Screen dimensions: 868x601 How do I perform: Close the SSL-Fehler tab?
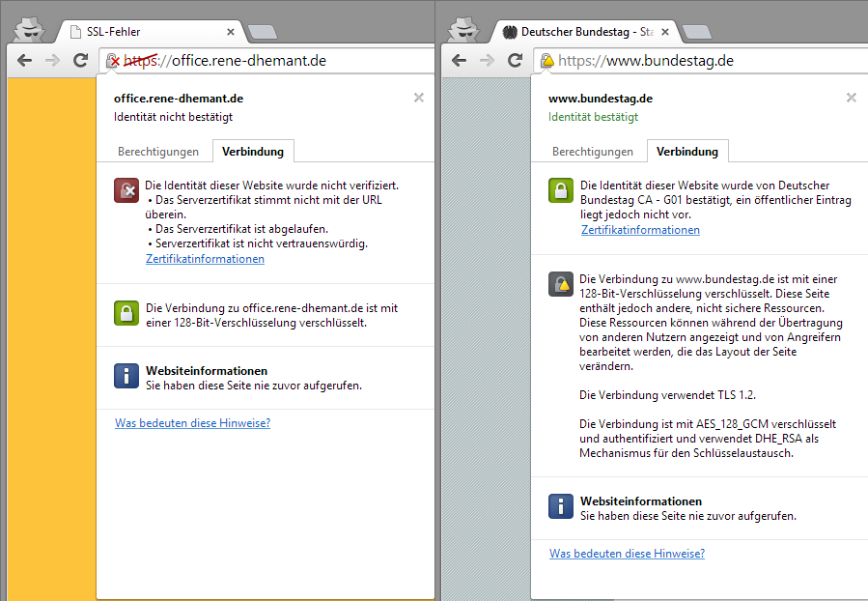(x=231, y=32)
